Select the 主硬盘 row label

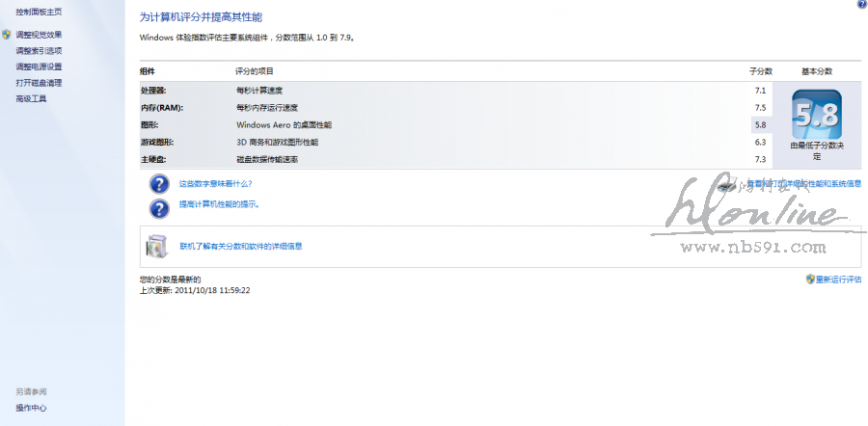[x=153, y=159]
